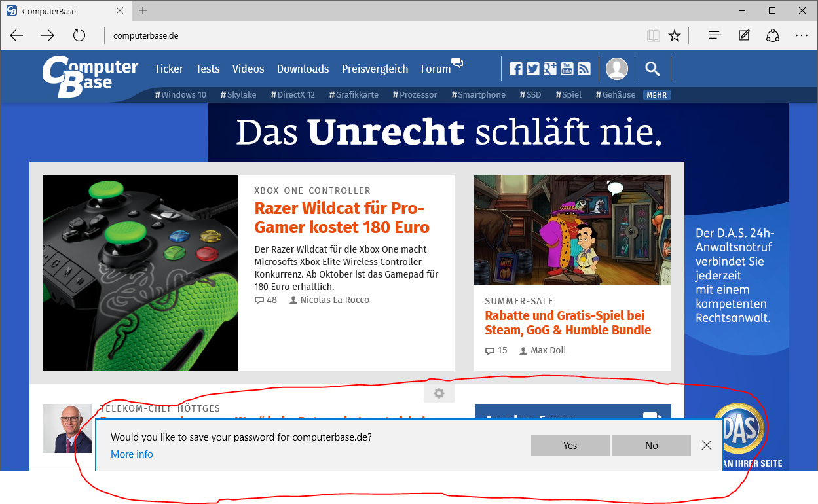Click Das Unrecht schläft nie banner
818x504 pixels.
click(449, 133)
